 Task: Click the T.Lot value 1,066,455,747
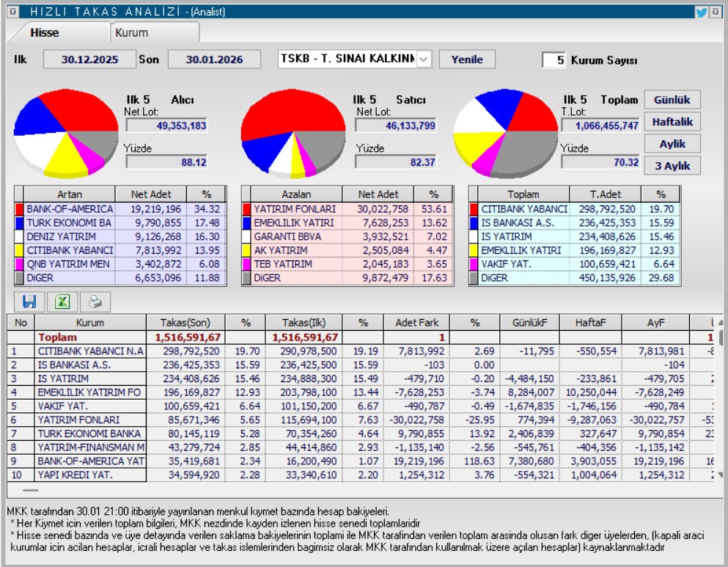tap(600, 125)
